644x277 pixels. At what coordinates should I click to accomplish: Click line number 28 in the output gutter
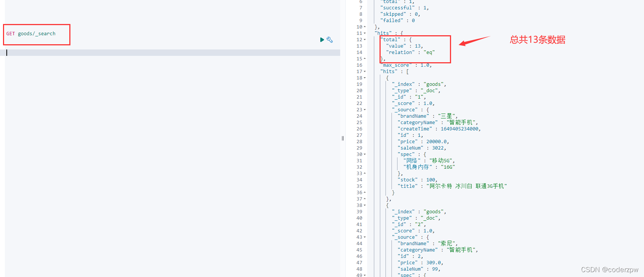click(x=359, y=142)
